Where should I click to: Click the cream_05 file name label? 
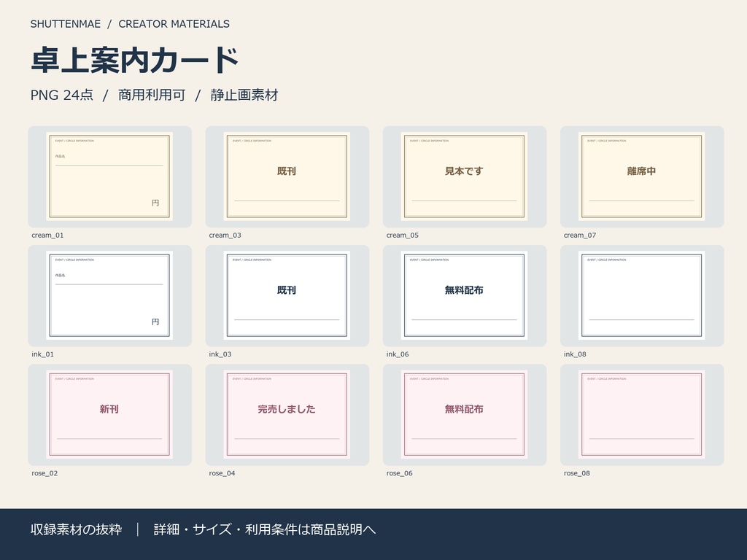click(x=403, y=236)
